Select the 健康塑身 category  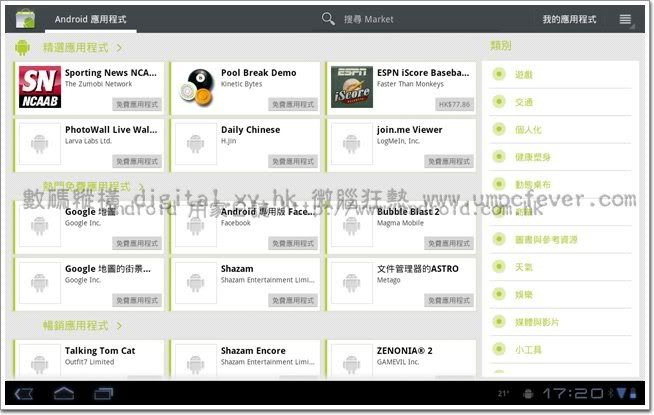[532, 157]
